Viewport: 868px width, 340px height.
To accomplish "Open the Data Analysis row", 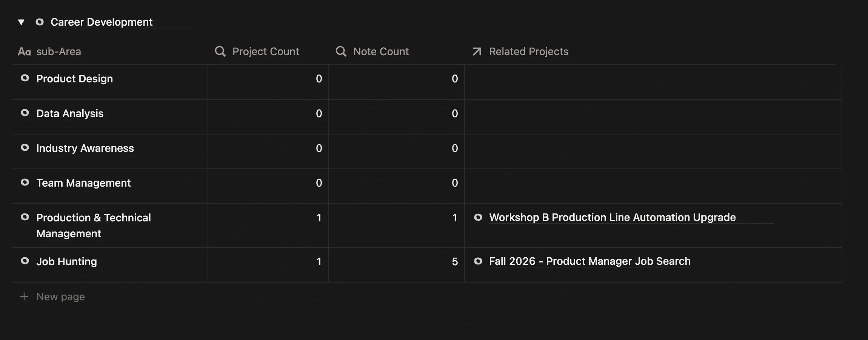I will (70, 113).
